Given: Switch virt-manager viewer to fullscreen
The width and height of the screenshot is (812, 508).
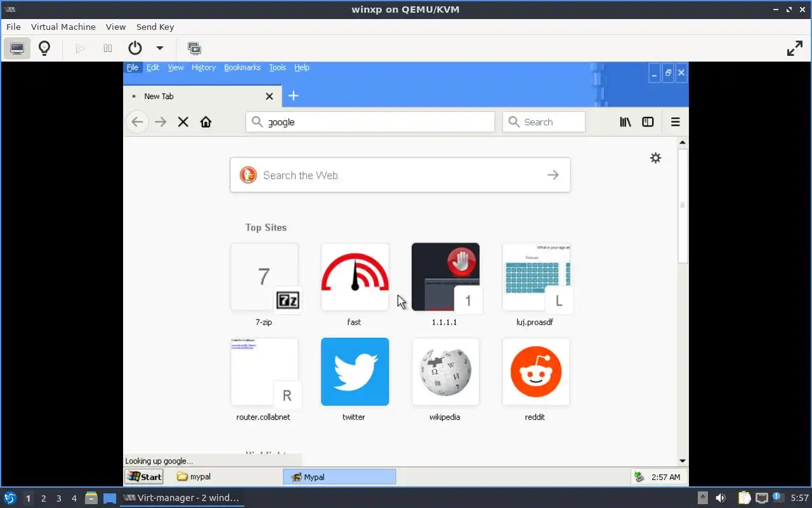Looking at the screenshot, I should (795, 48).
